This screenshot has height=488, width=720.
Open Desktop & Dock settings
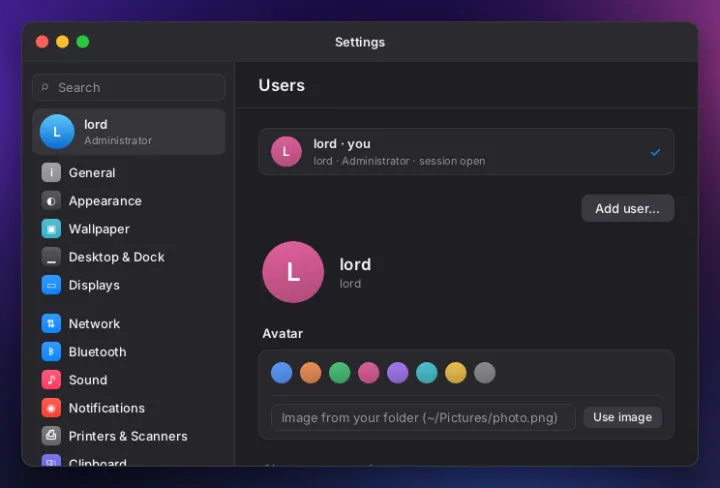(129, 257)
